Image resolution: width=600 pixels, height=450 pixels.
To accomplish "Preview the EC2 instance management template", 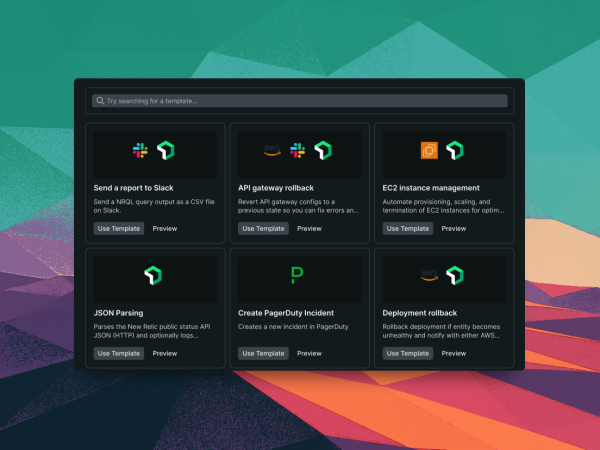I will (x=453, y=228).
